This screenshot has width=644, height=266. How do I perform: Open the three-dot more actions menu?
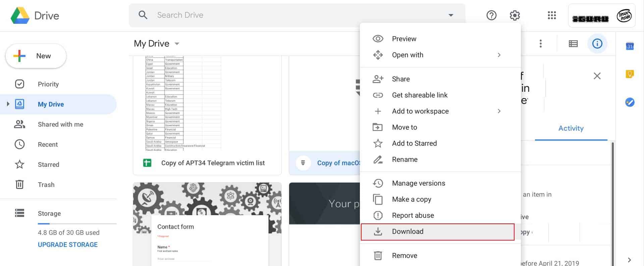(x=540, y=44)
